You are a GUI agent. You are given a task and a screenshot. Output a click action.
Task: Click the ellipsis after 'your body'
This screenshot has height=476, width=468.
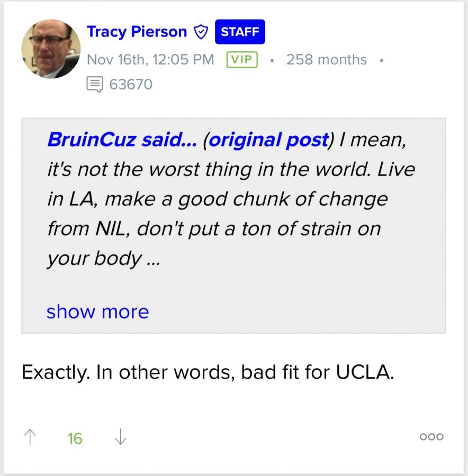(151, 259)
